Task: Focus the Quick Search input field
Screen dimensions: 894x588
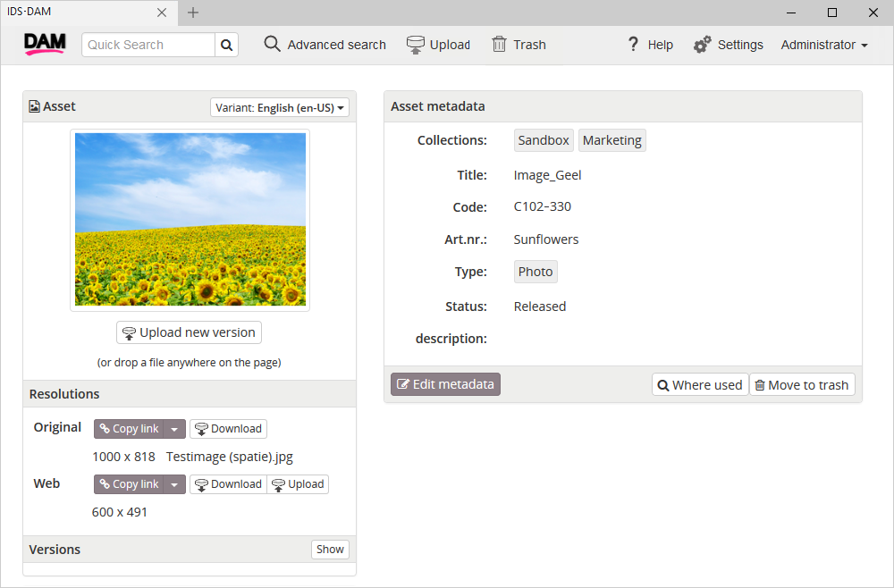Action: click(x=148, y=45)
